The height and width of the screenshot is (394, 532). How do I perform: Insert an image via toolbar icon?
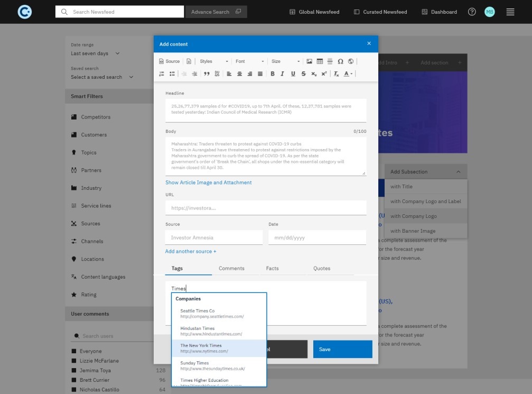click(309, 61)
